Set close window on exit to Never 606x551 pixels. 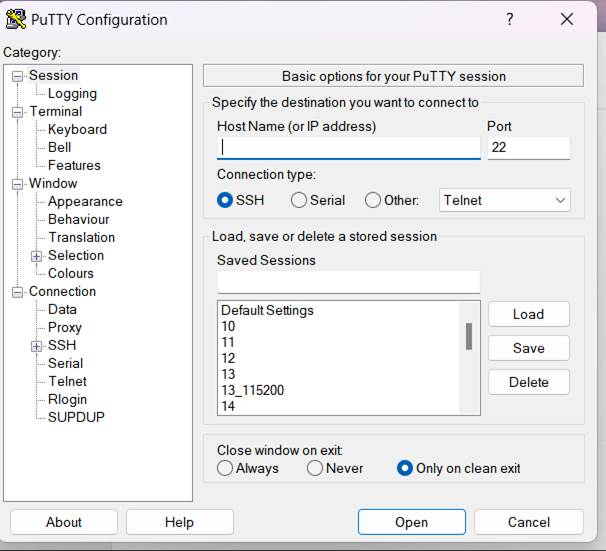[315, 468]
